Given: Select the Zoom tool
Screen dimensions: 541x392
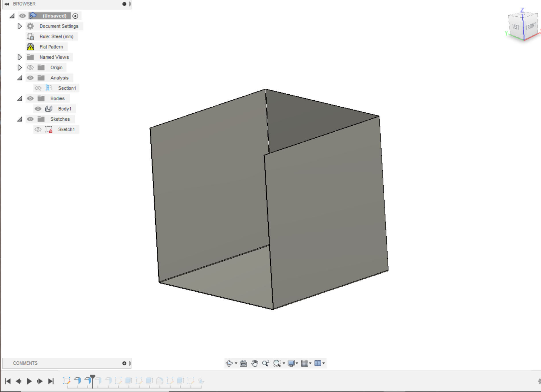Looking at the screenshot, I should pyautogui.click(x=265, y=363).
